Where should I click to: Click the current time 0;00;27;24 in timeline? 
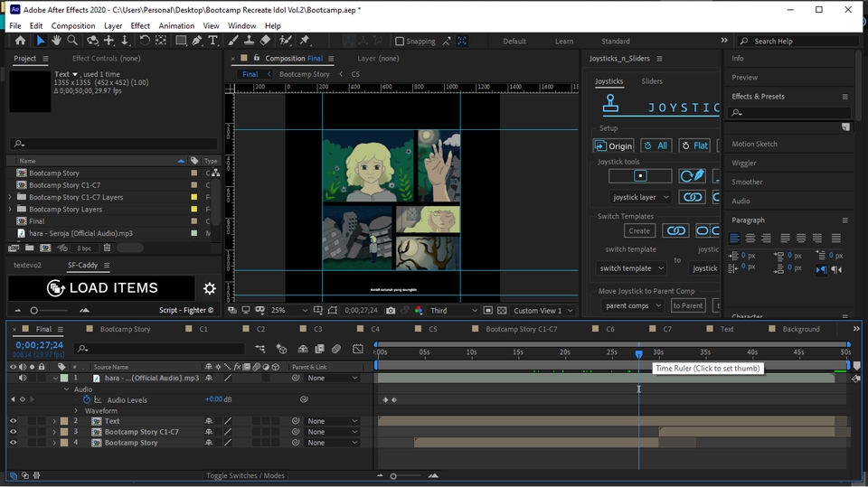point(39,345)
